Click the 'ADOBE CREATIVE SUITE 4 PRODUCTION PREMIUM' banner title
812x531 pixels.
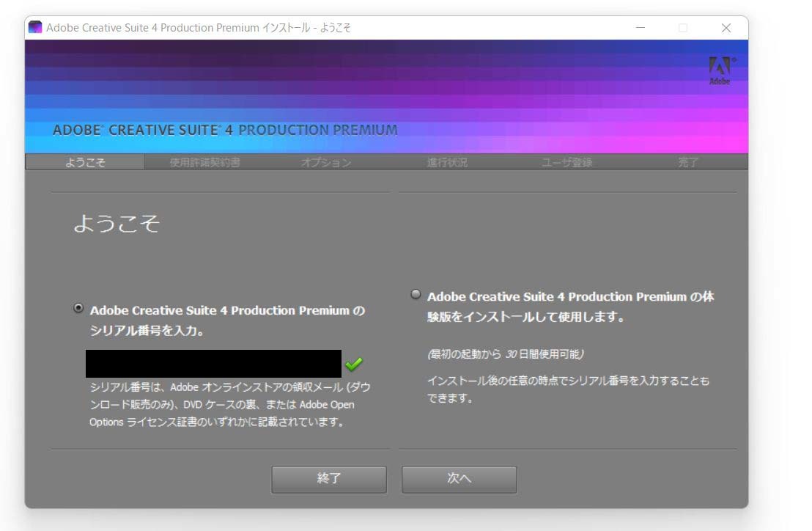click(225, 130)
